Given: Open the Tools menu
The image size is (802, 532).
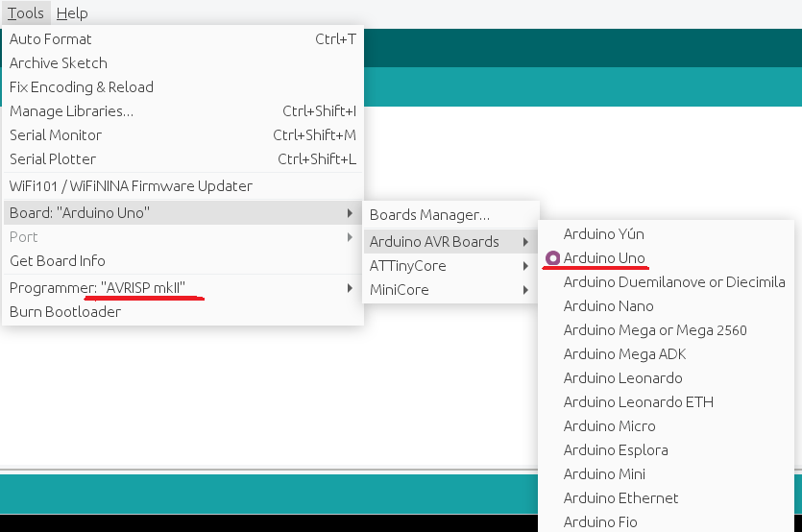Looking at the screenshot, I should point(26,12).
